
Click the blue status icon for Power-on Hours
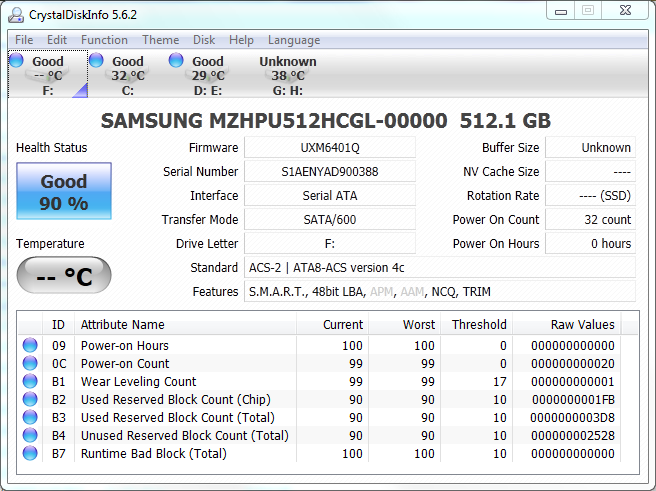(x=30, y=345)
